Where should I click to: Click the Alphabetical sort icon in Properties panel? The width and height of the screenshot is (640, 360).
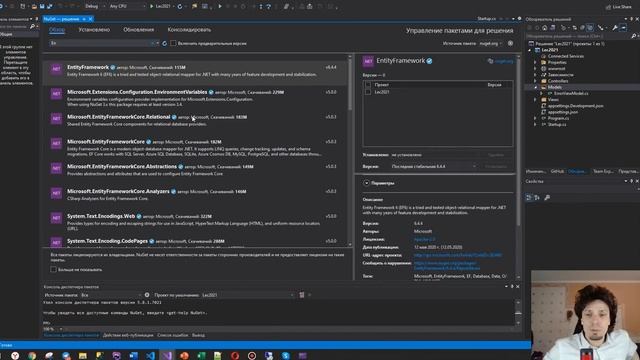tap(537, 198)
